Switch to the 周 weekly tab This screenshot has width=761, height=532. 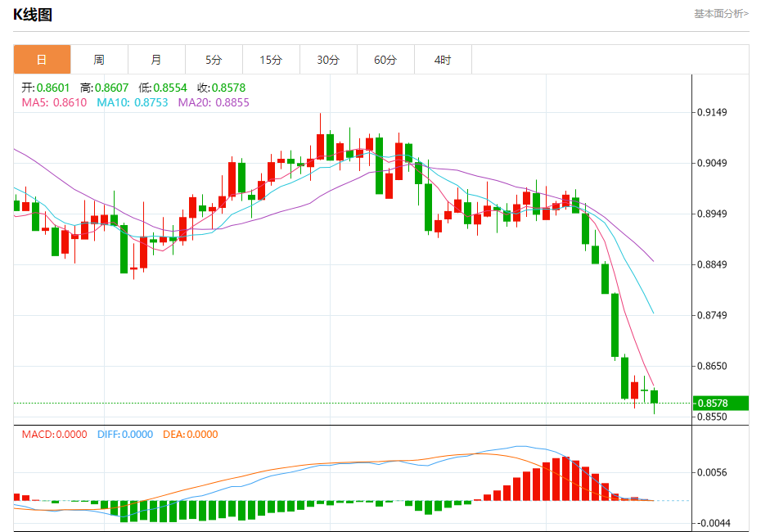[100, 60]
